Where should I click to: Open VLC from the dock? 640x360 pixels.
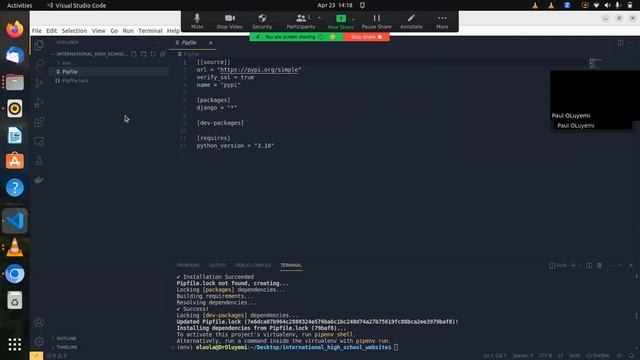[15, 247]
